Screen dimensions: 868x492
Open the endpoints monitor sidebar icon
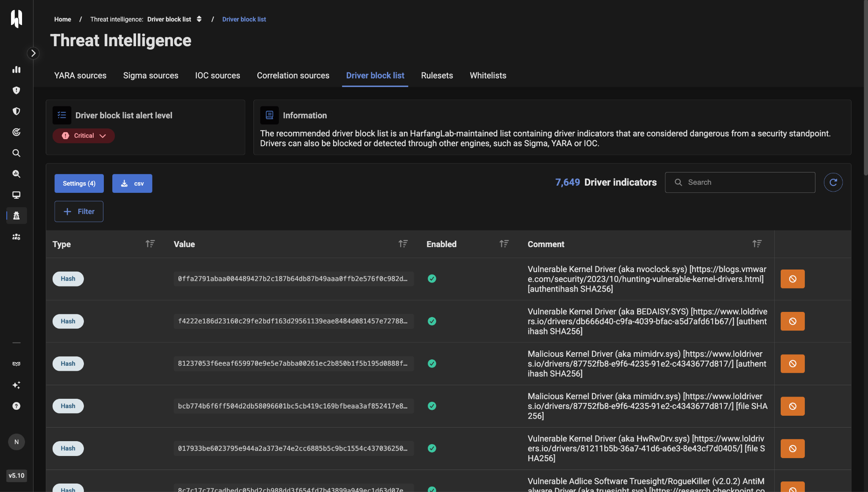click(17, 195)
